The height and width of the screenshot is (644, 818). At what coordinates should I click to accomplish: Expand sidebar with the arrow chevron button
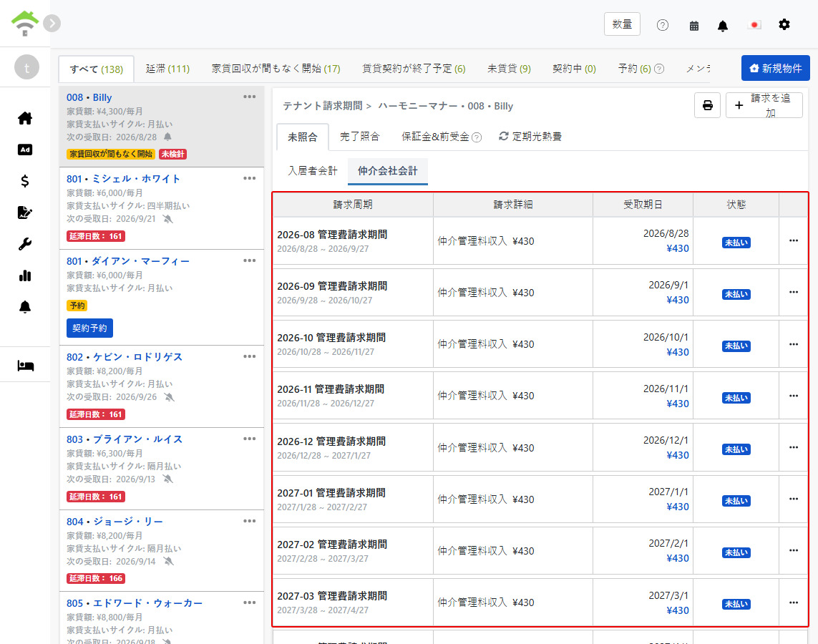coord(52,23)
